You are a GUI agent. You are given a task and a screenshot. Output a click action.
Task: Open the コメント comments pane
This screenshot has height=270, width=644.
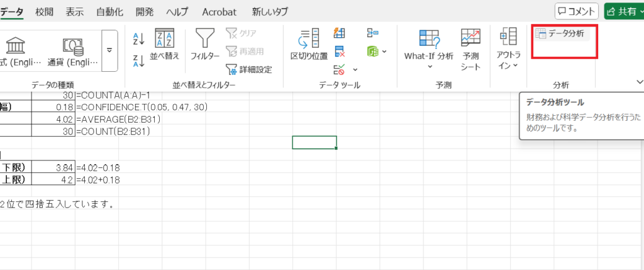click(577, 11)
